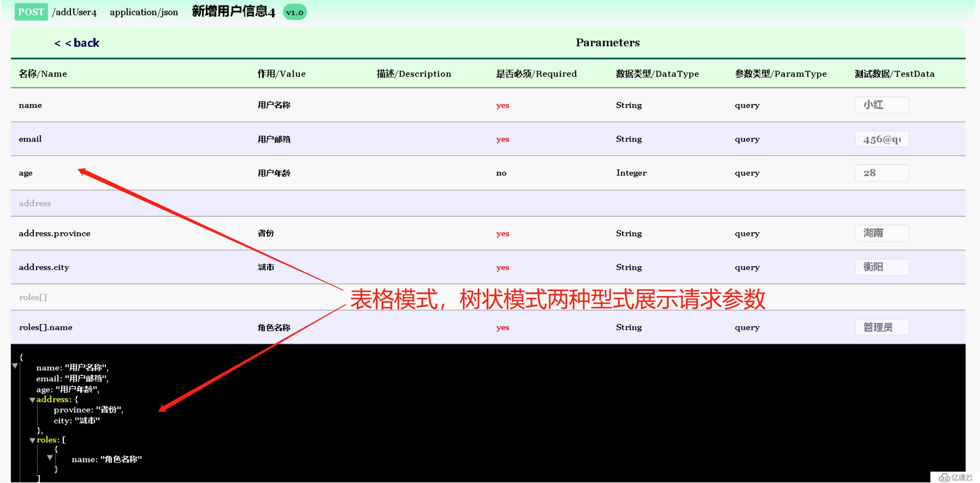Collapse the root JSON object triangle
The image size is (980, 483).
pyautogui.click(x=15, y=366)
